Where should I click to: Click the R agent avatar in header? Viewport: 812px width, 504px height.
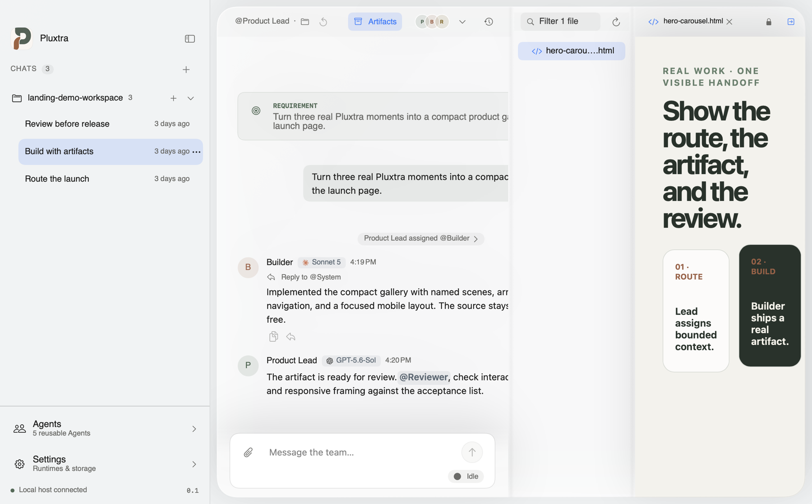442,22
